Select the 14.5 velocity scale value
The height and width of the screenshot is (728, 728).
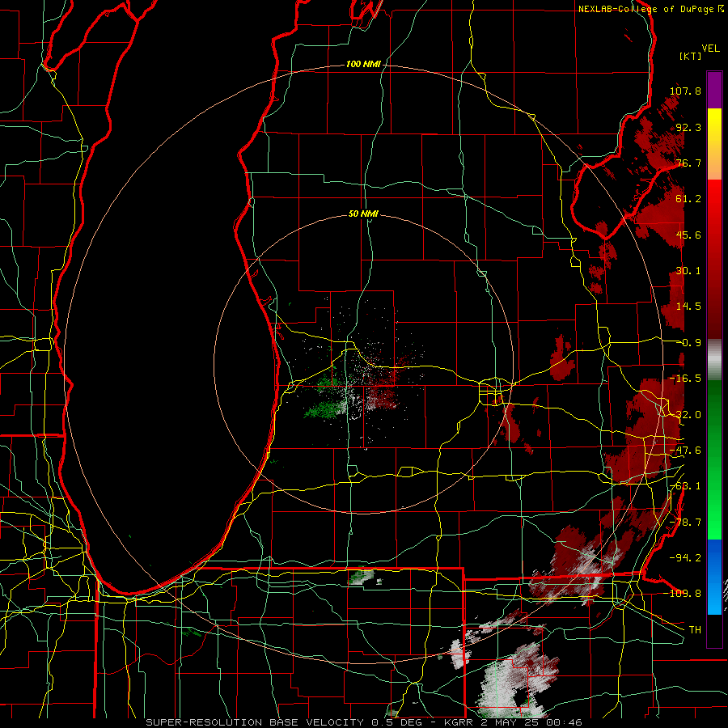(x=688, y=307)
